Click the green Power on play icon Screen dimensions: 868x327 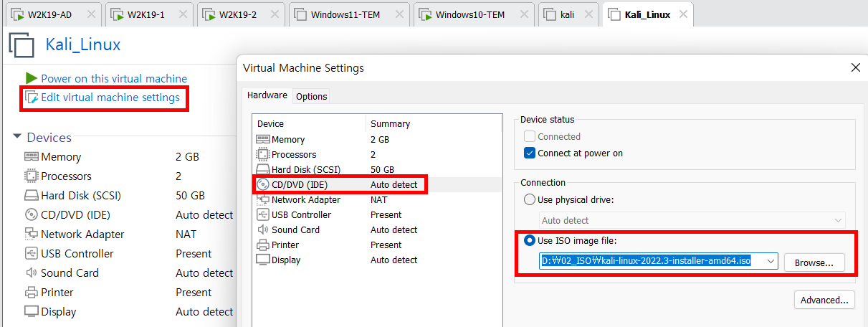32,78
